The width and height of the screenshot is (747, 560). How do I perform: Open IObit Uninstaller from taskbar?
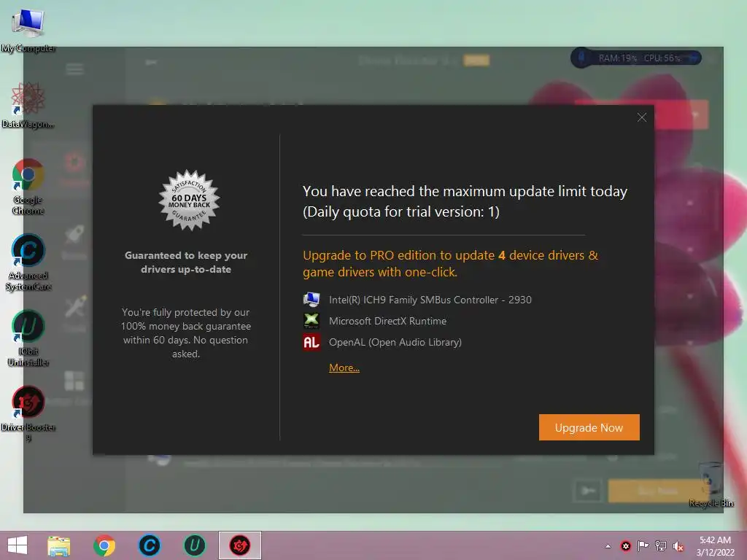pyautogui.click(x=194, y=545)
